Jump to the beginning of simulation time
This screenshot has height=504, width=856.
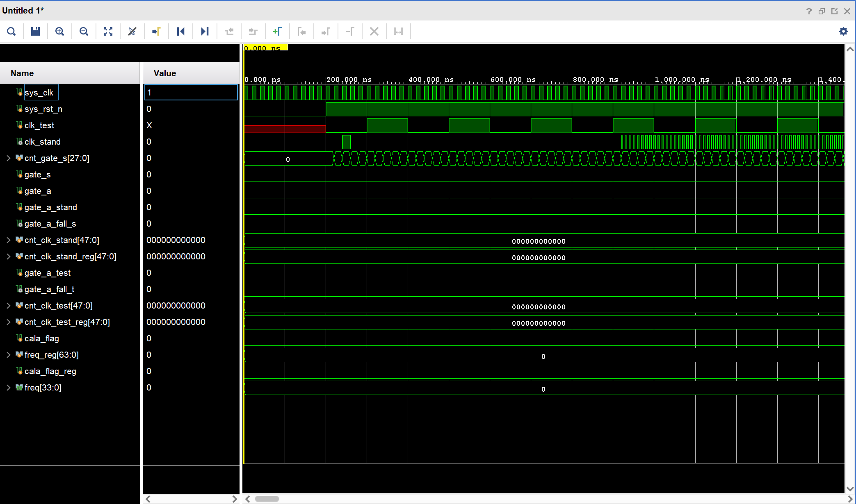[x=180, y=32]
